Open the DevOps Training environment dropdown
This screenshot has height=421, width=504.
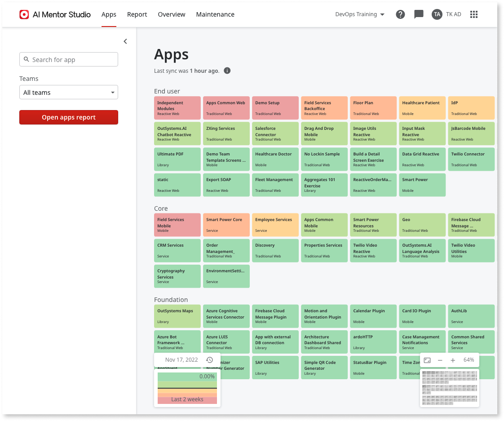tap(359, 14)
